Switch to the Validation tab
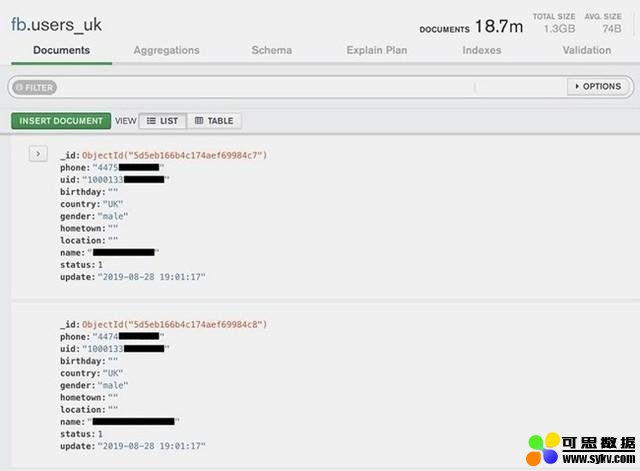Viewport: 640px width, 471px height. (x=587, y=50)
